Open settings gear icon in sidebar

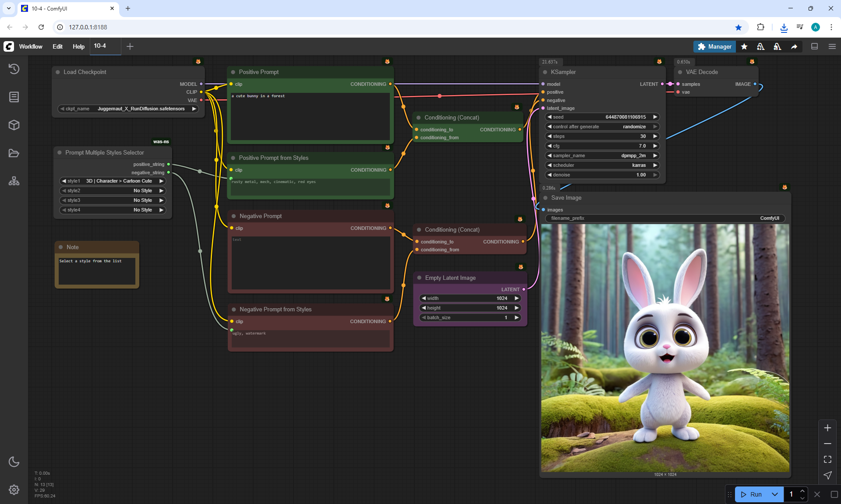[x=14, y=490]
